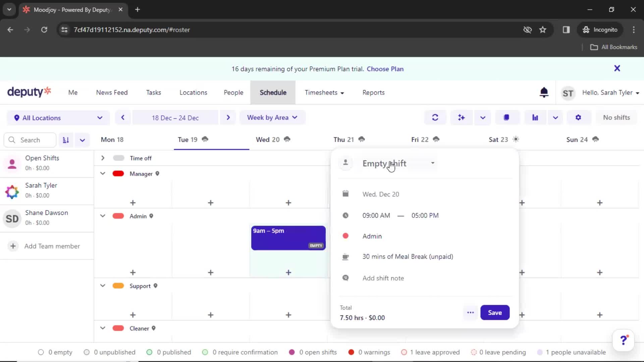Click the notifications bell icon
This screenshot has height=362, width=644.
click(x=544, y=93)
